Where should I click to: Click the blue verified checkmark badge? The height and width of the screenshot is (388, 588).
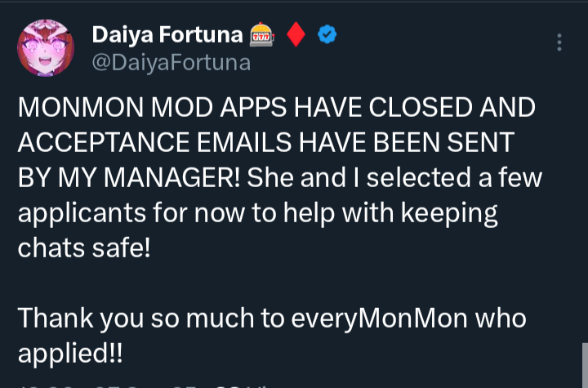pyautogui.click(x=326, y=35)
